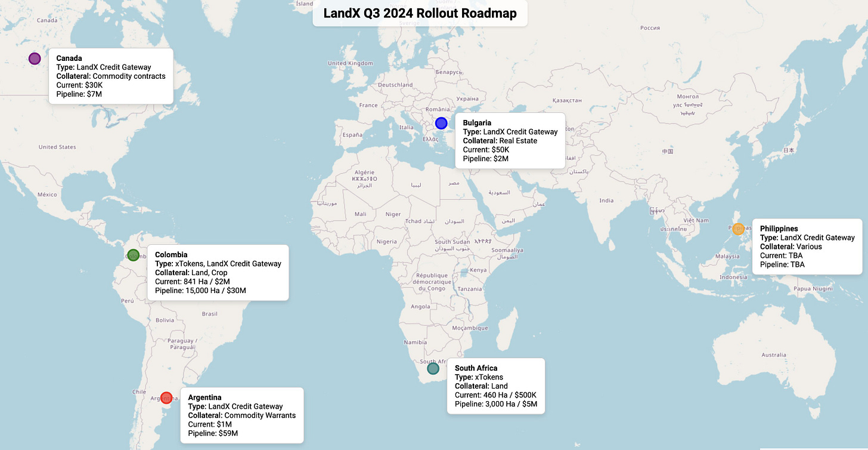Click the Bolivia map label
Screen dimensions: 868x450
(x=165, y=320)
